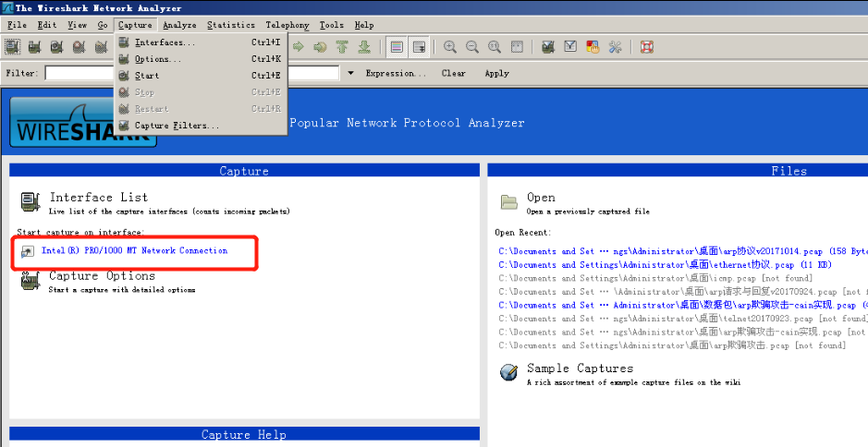Screen dimensions: 868x447
Task: Click the Clear filter button
Action: click(x=453, y=73)
